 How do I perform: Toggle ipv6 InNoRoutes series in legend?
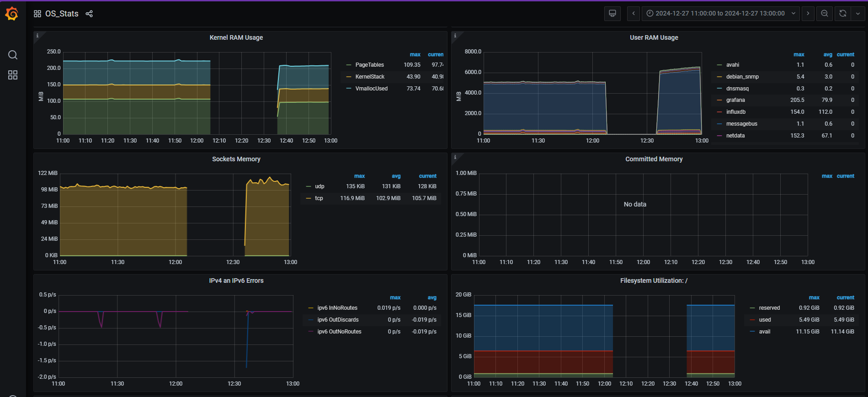click(x=337, y=308)
